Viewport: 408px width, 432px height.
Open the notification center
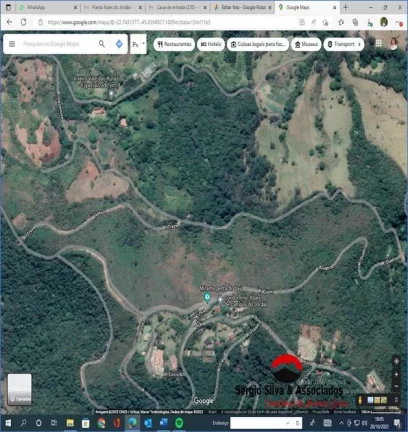tap(397, 423)
